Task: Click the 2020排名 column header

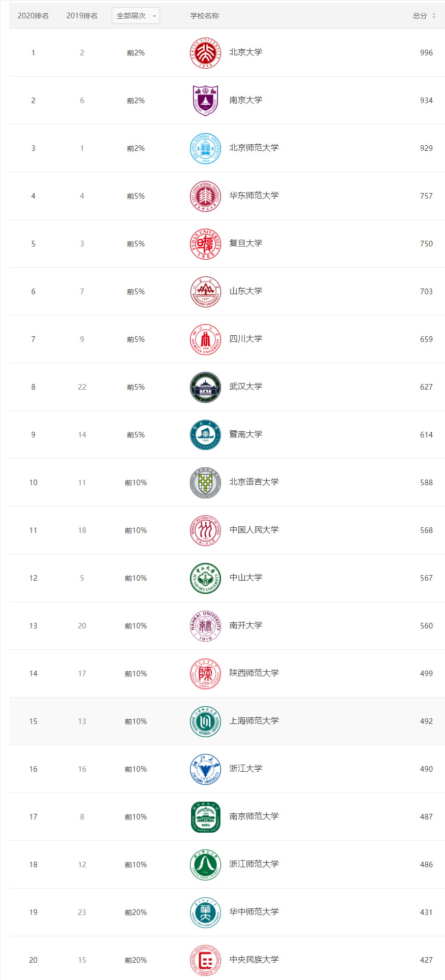Action: (33, 15)
